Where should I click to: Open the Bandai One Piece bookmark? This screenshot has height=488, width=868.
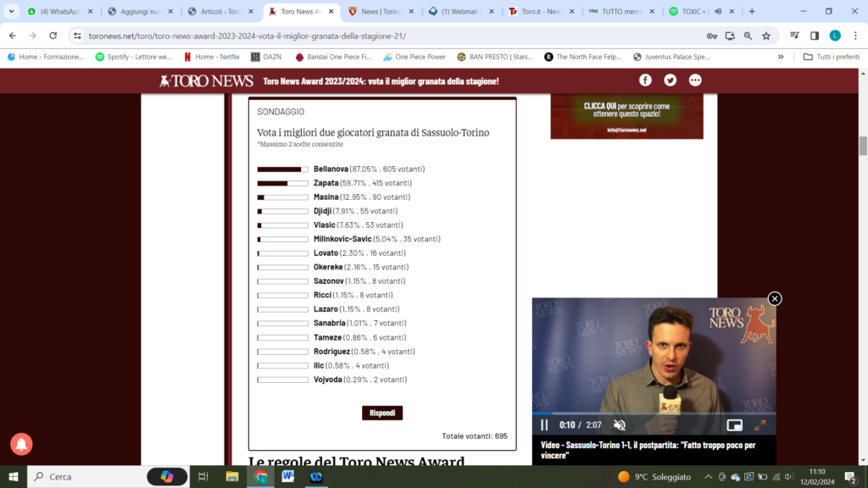click(333, 57)
